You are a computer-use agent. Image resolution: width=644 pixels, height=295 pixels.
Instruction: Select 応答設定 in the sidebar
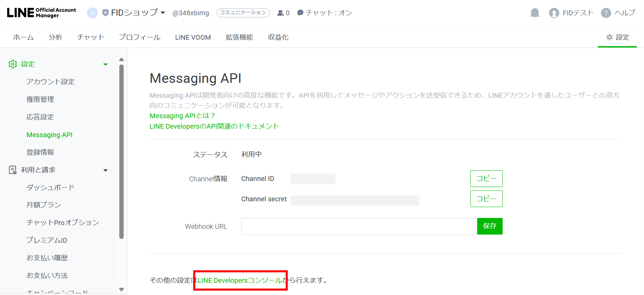[40, 117]
